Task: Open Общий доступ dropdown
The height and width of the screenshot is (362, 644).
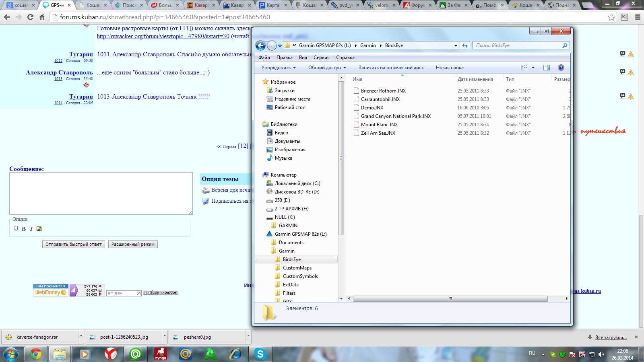Action: (327, 68)
